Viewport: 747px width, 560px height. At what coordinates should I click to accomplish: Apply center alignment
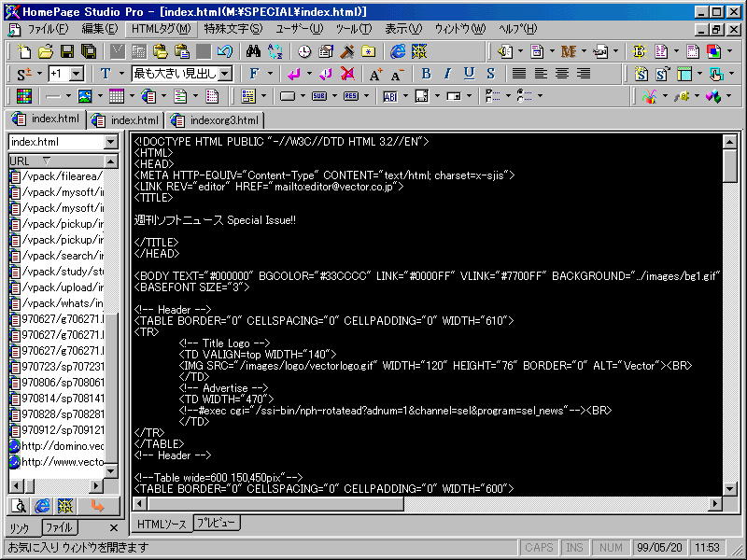(x=562, y=74)
